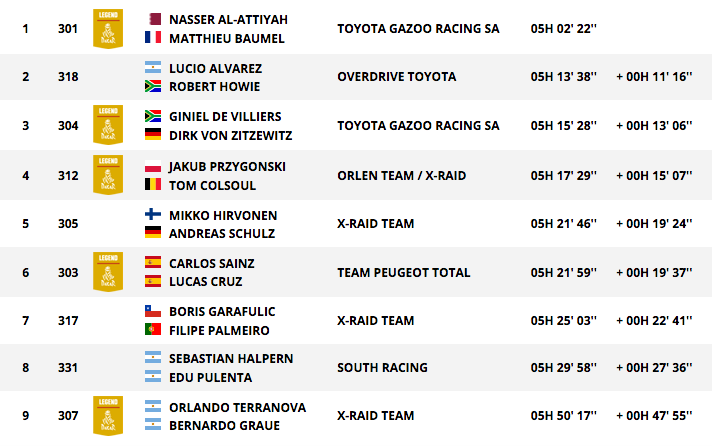This screenshot has height=446, width=712.
Task: Select the stage time 05H 02' 22''
Action: pyautogui.click(x=564, y=29)
